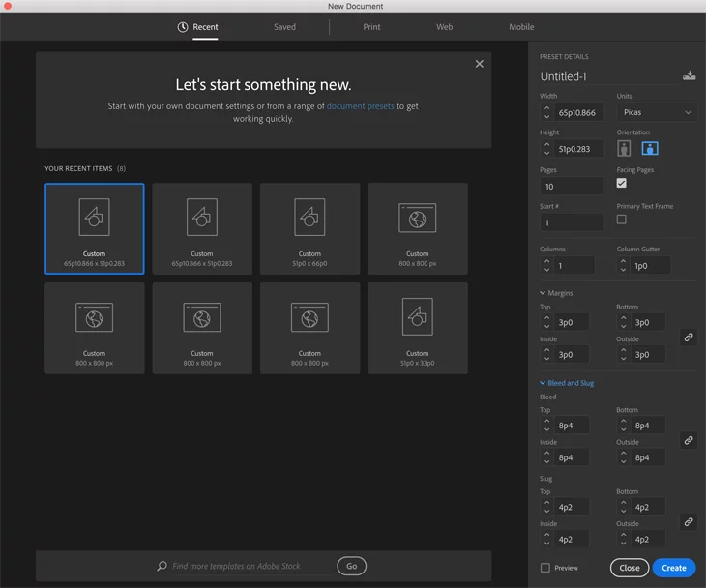Select the Custom 51p0 x 33p0 preset
The image size is (706, 588).
click(418, 328)
